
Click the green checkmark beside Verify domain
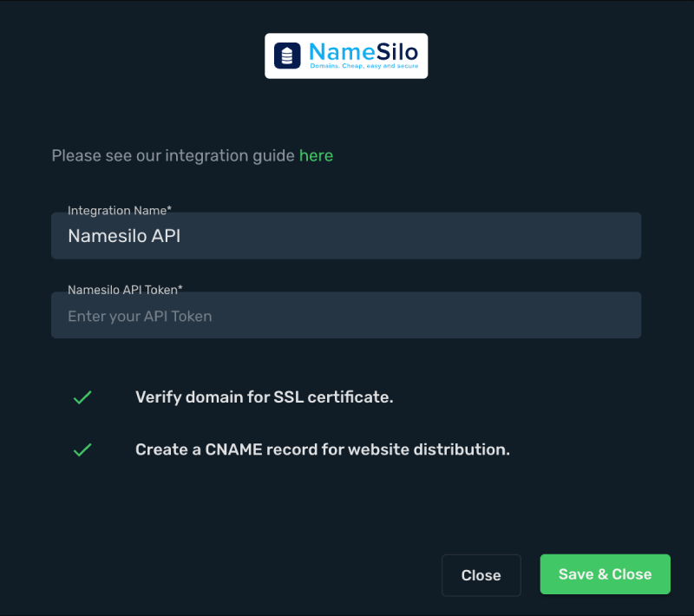[x=82, y=397]
